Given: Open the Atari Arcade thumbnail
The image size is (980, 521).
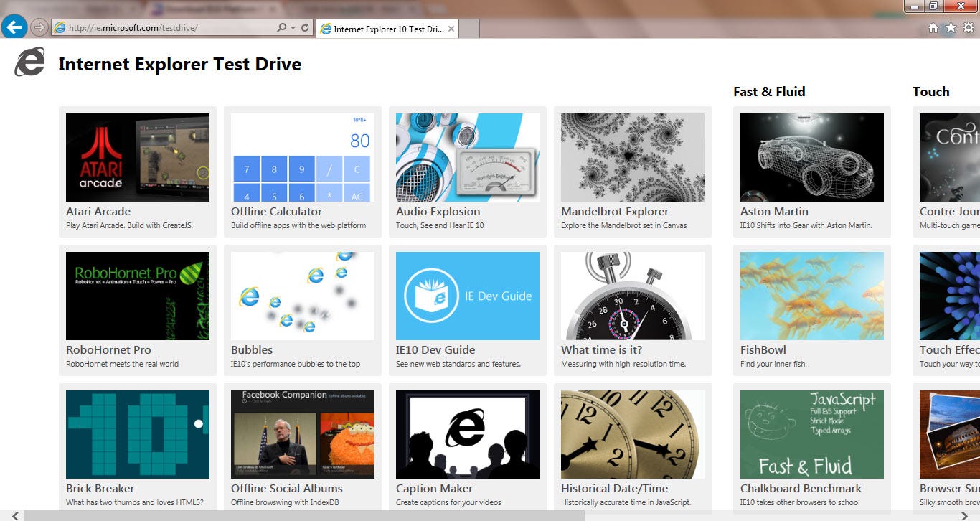Looking at the screenshot, I should [138, 157].
